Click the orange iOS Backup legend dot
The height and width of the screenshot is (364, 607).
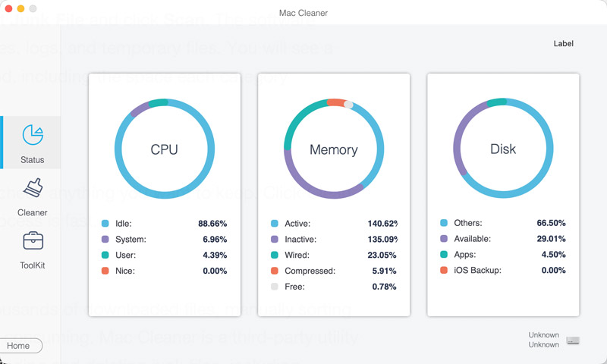[444, 270]
